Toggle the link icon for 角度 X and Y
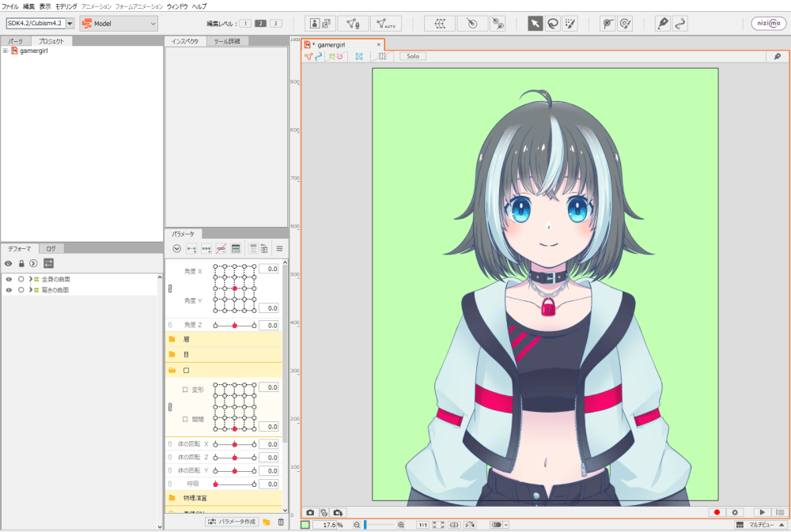791x532 pixels. pyautogui.click(x=170, y=289)
